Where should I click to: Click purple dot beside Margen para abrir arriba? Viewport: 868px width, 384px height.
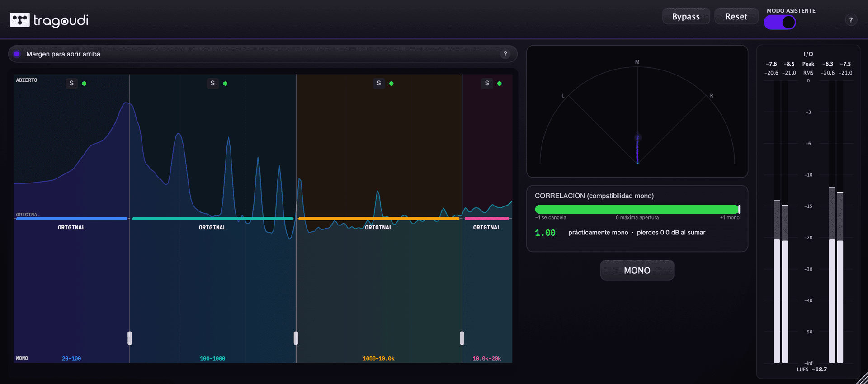[17, 54]
